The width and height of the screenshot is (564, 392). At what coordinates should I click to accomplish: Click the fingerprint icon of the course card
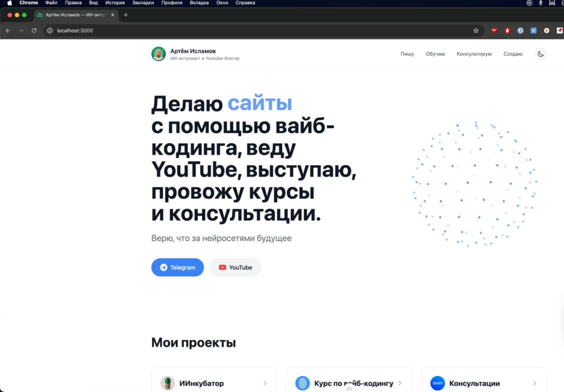point(302,383)
